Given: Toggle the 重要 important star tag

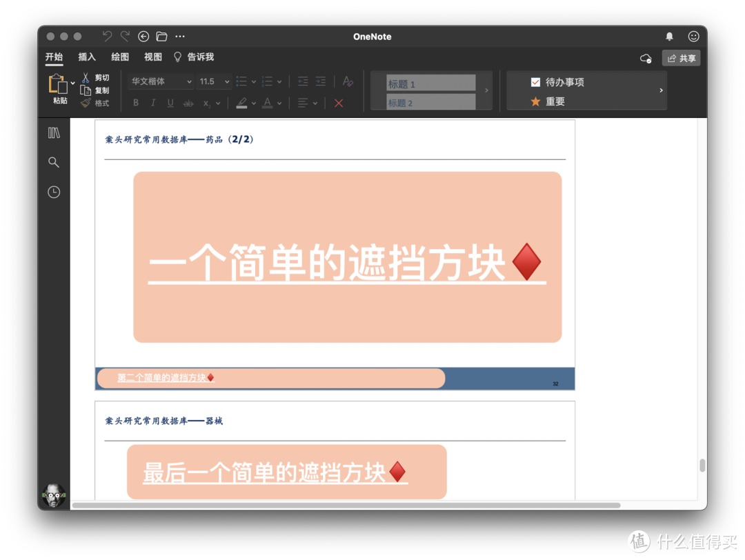Looking at the screenshot, I should [535, 101].
